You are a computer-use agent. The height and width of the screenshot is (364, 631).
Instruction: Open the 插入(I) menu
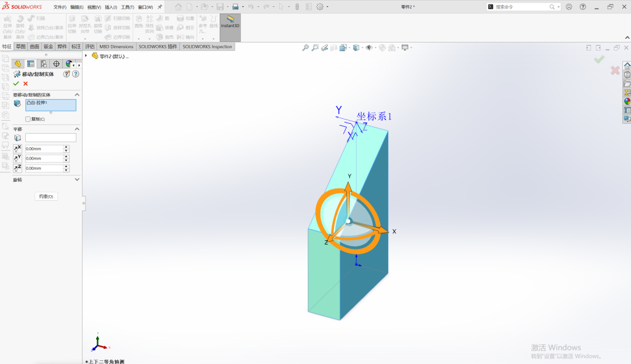[111, 7]
